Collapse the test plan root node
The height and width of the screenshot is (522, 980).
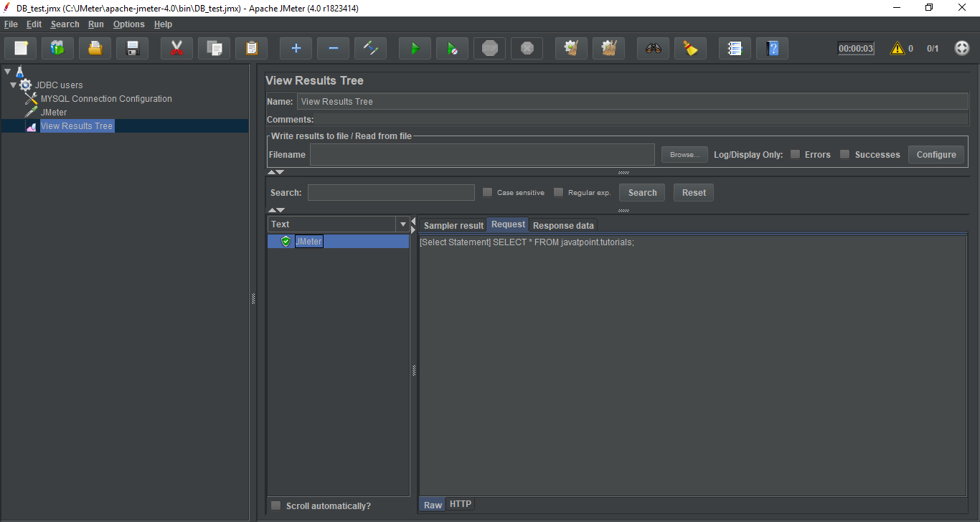(x=7, y=72)
